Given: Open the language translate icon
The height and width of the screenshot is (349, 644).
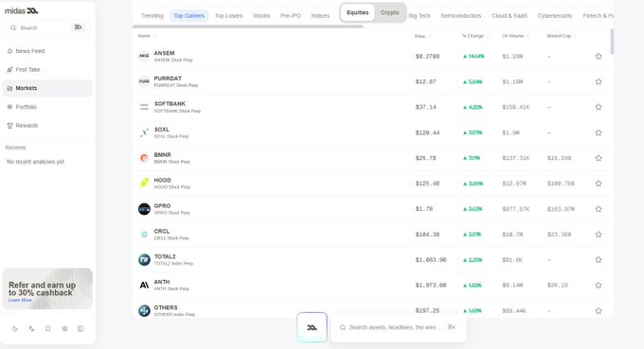Looking at the screenshot, I should [x=31, y=328].
